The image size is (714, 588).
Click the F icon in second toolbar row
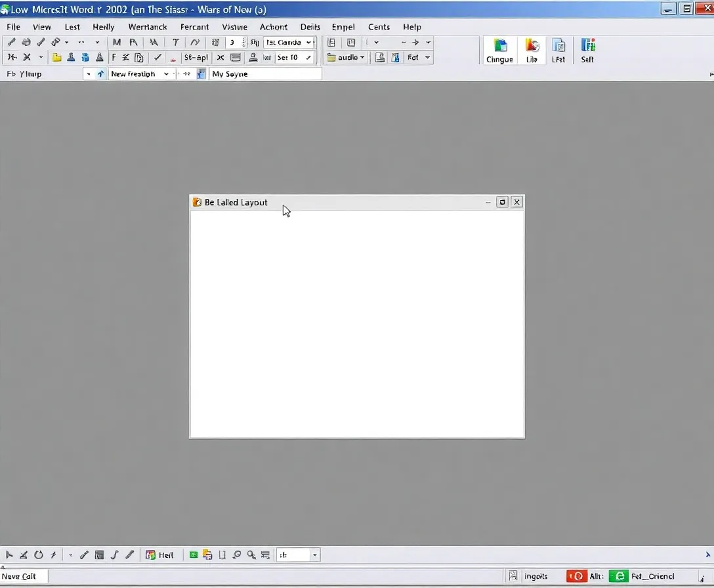tap(114, 57)
